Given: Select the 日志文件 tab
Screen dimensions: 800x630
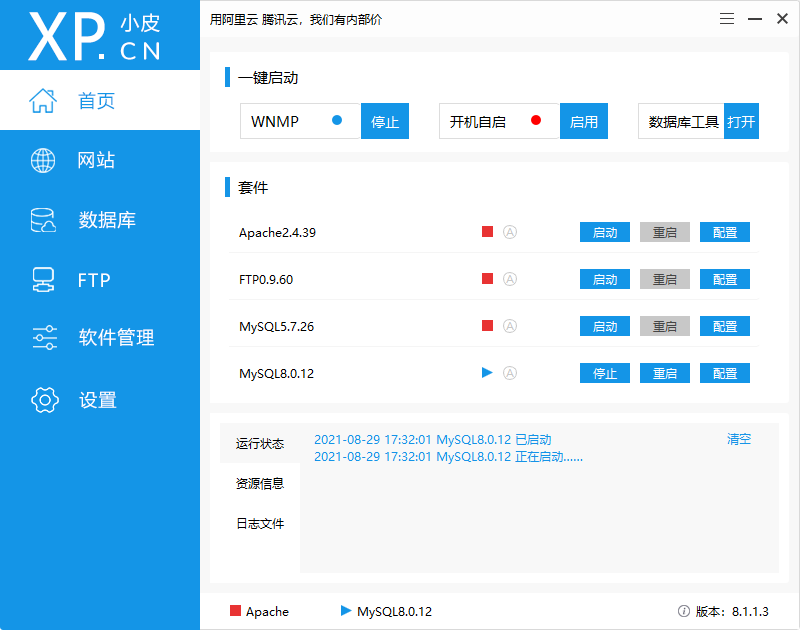Looking at the screenshot, I should coord(260,523).
